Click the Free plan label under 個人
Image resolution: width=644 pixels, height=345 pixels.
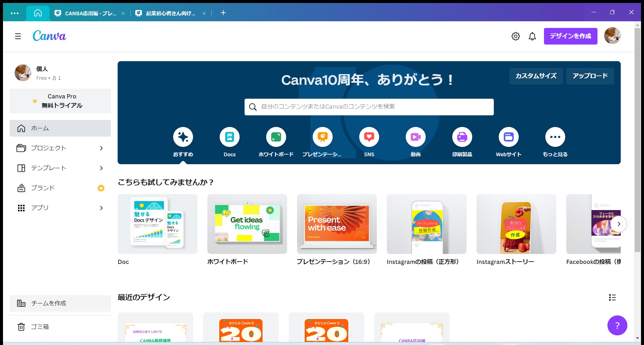tap(42, 78)
